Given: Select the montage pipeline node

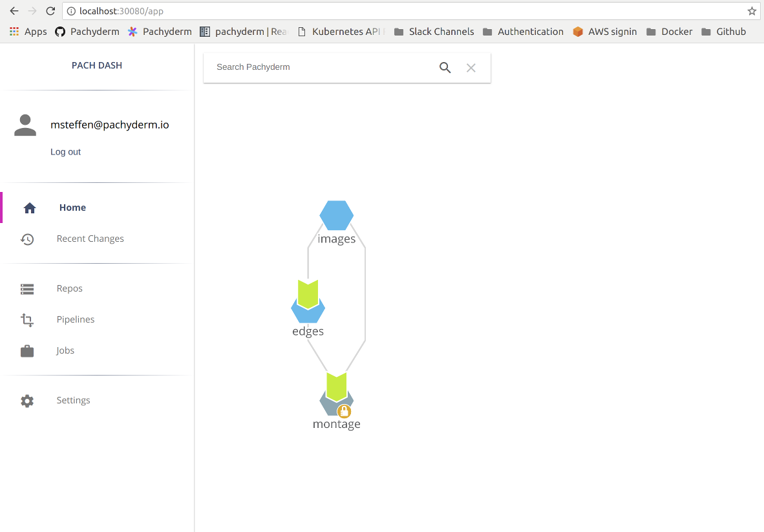Looking at the screenshot, I should [x=336, y=396].
